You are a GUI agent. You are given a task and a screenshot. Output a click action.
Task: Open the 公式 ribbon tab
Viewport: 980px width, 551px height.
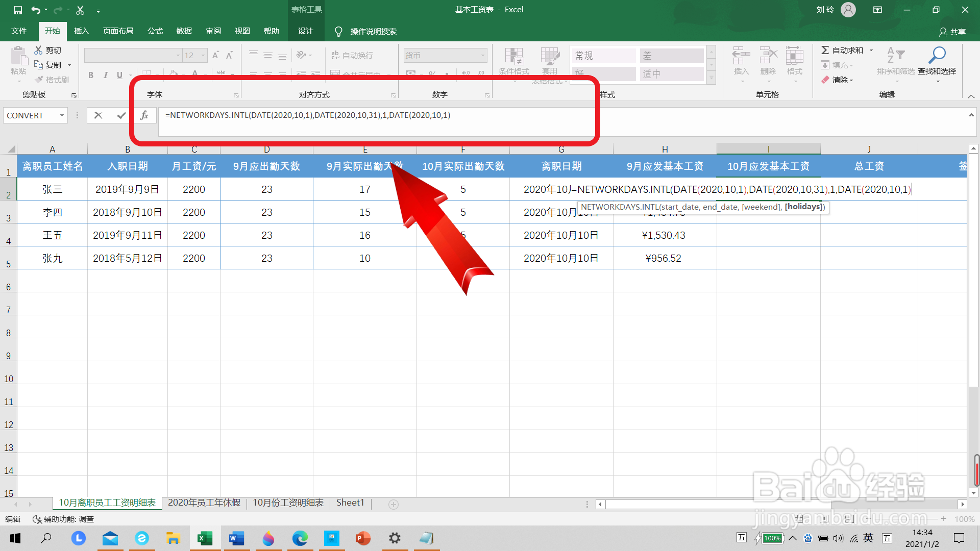coord(155,31)
